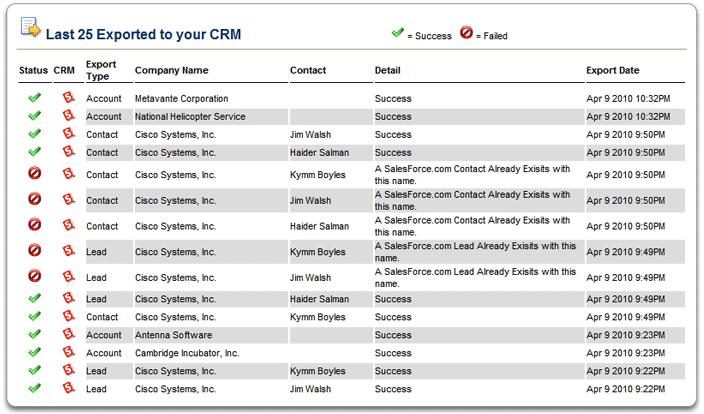
Task: Click the CRM icon in Haider Salman lead row
Action: (68, 298)
